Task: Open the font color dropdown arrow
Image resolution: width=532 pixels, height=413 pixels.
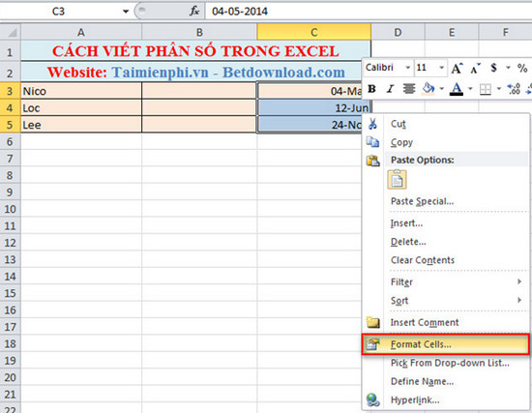Action: coord(470,89)
